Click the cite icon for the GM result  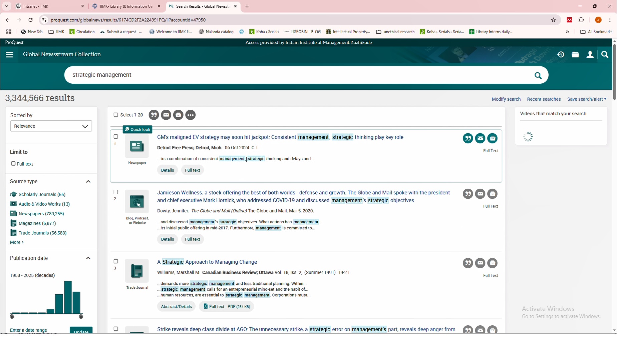(467, 139)
